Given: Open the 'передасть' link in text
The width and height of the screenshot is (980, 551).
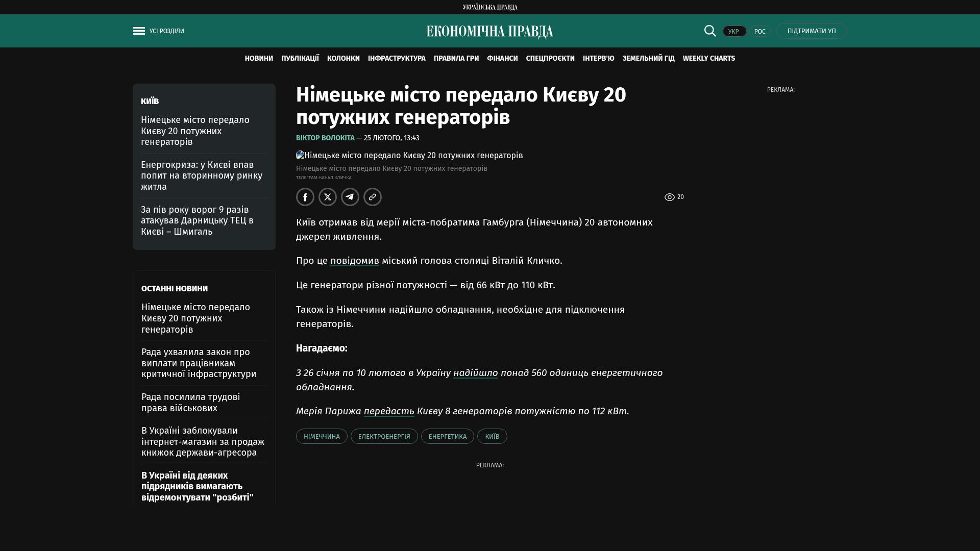Looking at the screenshot, I should 389,411.
